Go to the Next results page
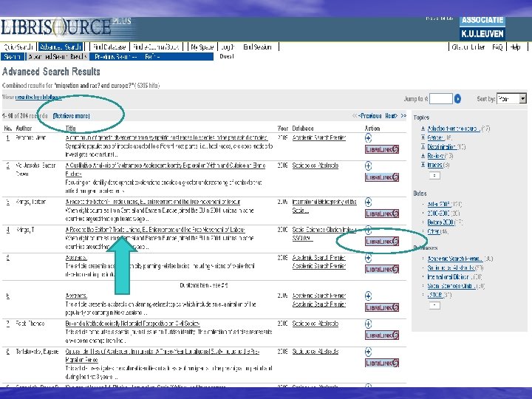Screen dimensions: 532x399 [x=391, y=116]
